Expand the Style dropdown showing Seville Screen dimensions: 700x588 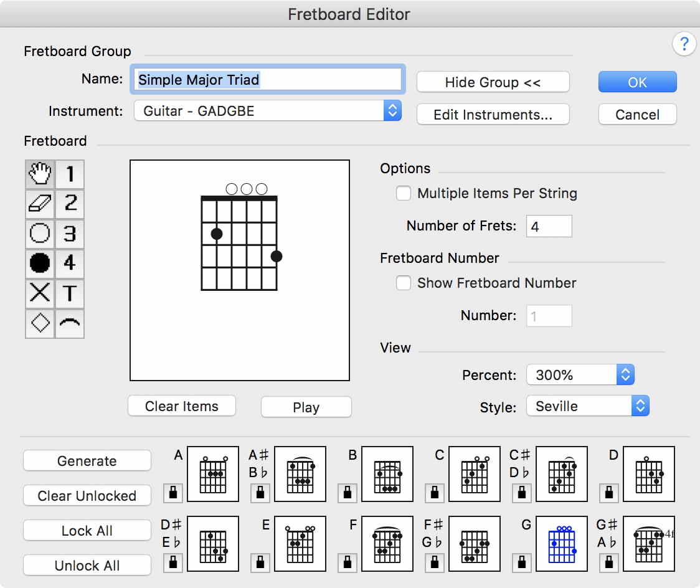click(587, 406)
